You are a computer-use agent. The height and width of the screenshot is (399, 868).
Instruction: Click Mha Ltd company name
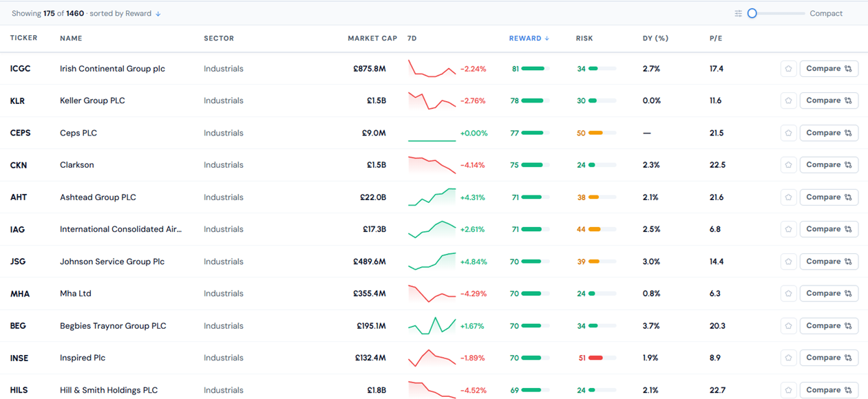(76, 294)
